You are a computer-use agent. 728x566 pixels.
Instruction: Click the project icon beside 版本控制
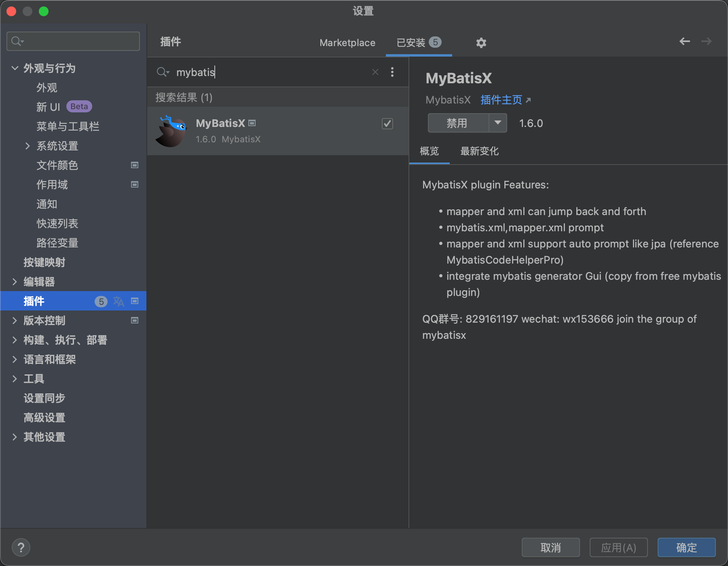pos(135,320)
